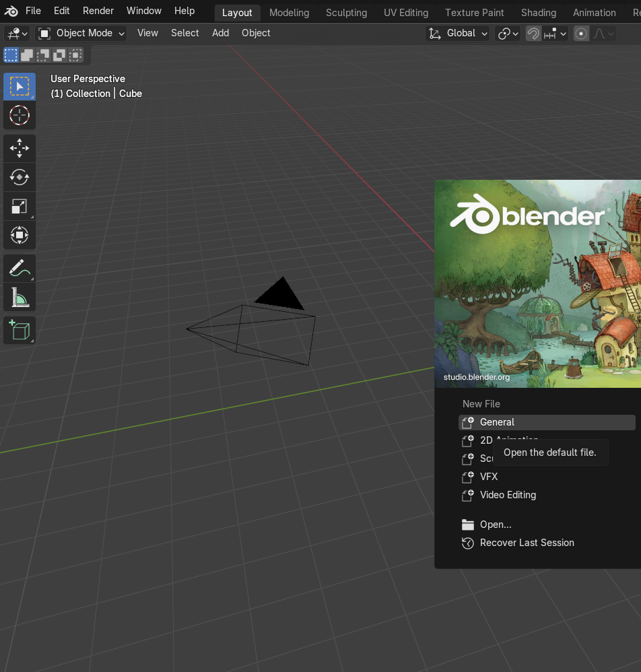Open the Edit menu
641x672 pixels.
(62, 11)
